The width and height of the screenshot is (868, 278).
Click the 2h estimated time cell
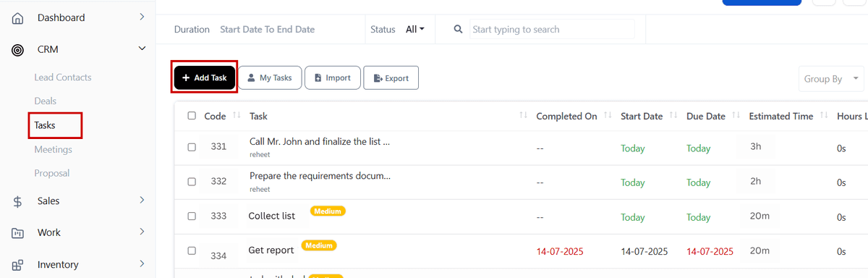(x=756, y=181)
